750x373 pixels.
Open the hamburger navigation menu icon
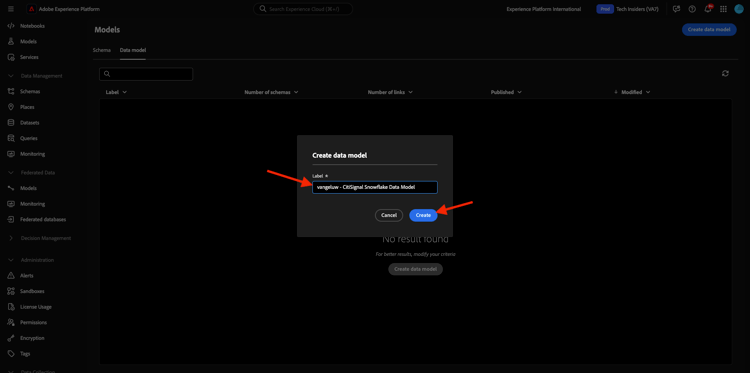[x=11, y=9]
